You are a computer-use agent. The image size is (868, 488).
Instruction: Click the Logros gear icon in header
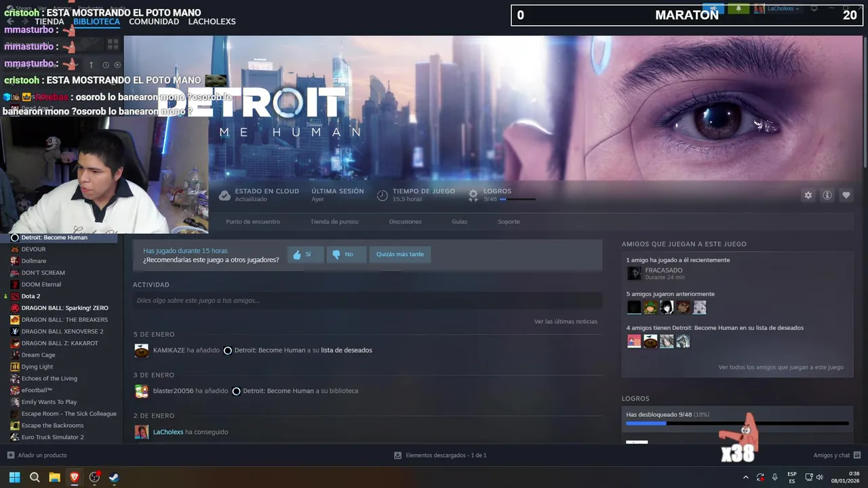pos(473,195)
